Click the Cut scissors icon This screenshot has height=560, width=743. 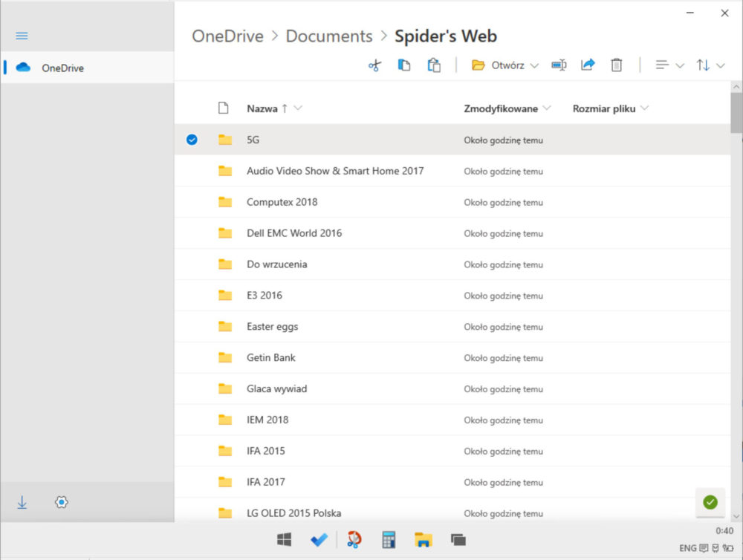[374, 65]
